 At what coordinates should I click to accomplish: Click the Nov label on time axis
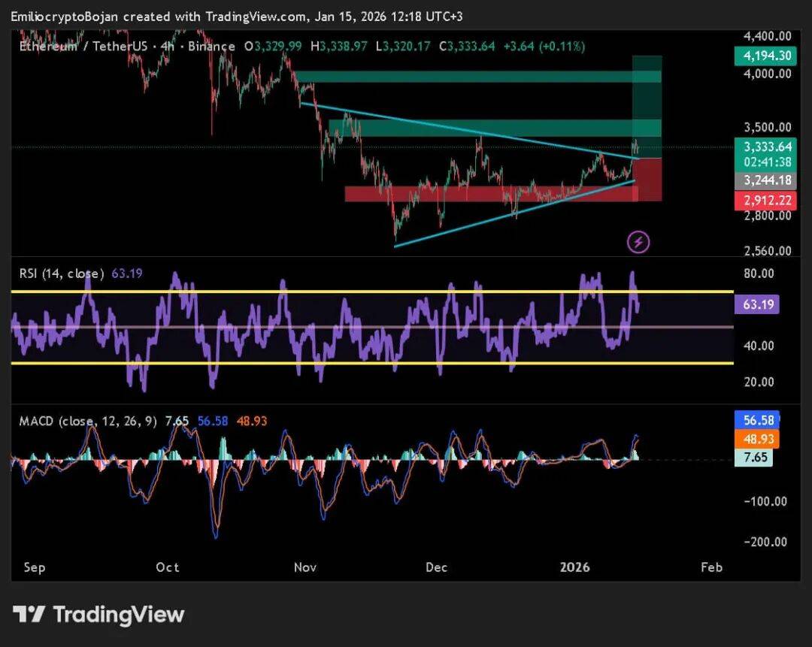tap(305, 567)
